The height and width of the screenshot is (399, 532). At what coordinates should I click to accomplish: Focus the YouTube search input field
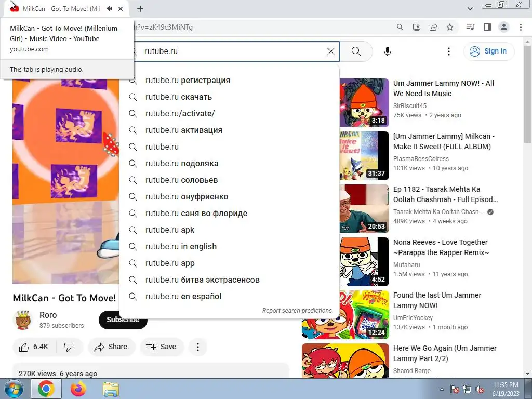pos(233,51)
